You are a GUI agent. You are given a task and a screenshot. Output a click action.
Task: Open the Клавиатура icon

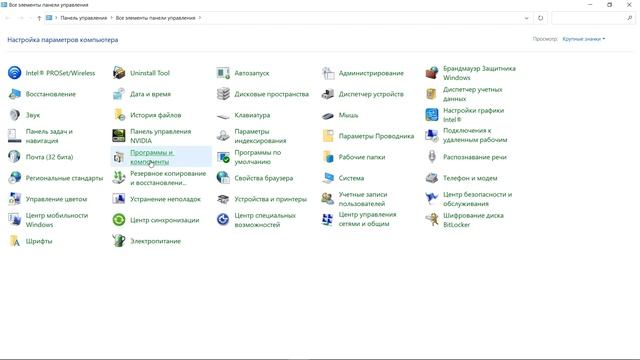point(223,116)
